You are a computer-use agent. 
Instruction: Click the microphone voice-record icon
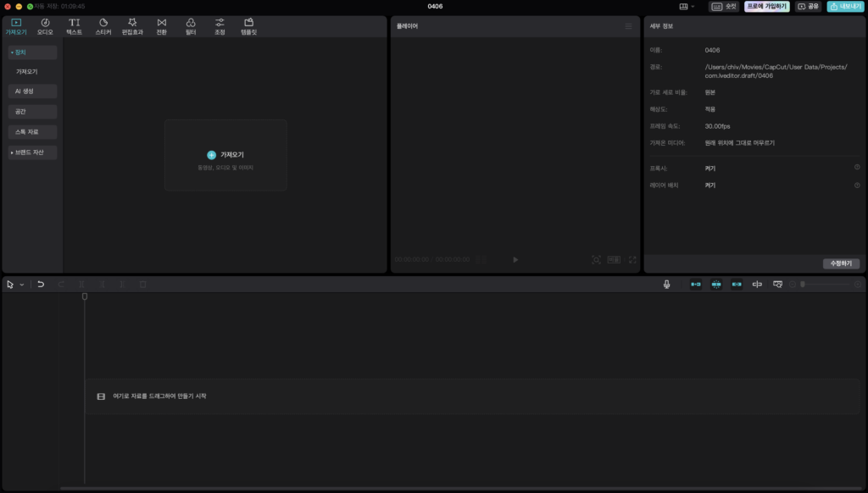pyautogui.click(x=667, y=285)
